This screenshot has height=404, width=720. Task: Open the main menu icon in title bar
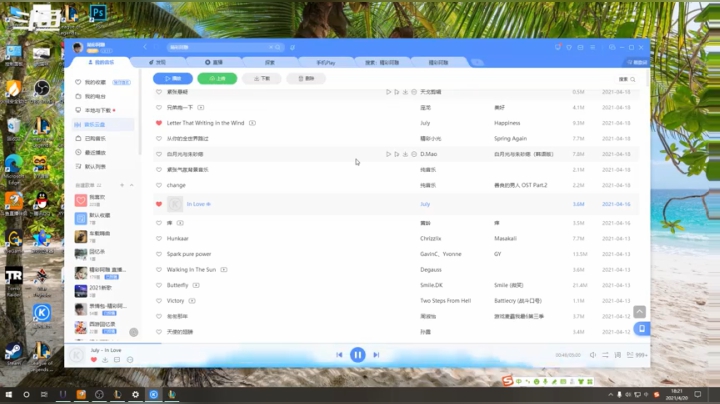click(592, 47)
